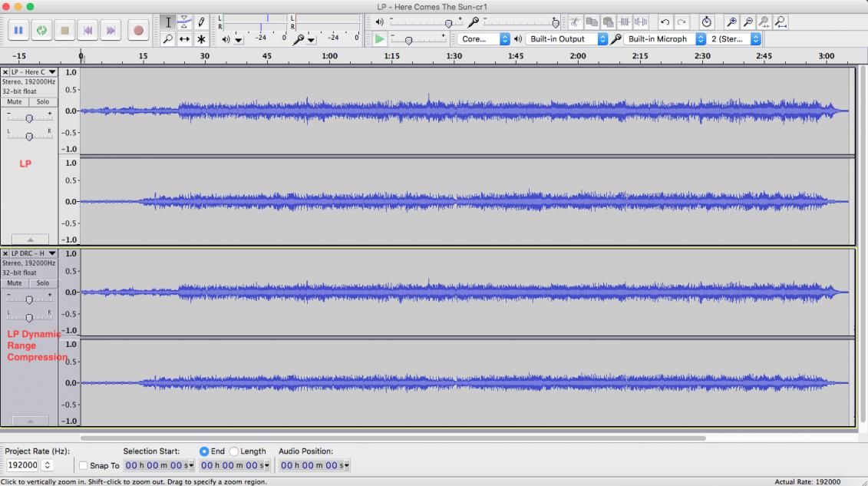The height and width of the screenshot is (486, 868).
Task: Click the Zoom In magnifier icon
Action: 731,22
